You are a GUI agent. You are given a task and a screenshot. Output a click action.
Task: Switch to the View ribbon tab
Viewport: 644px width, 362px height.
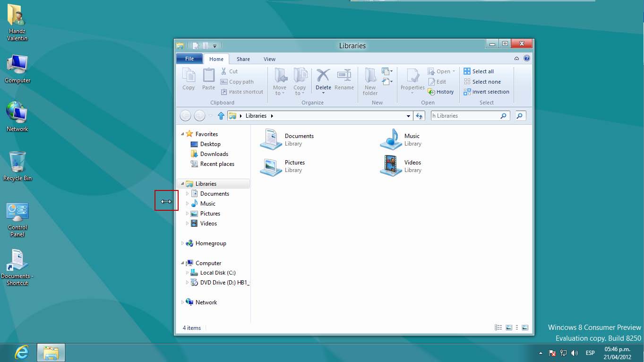point(269,59)
